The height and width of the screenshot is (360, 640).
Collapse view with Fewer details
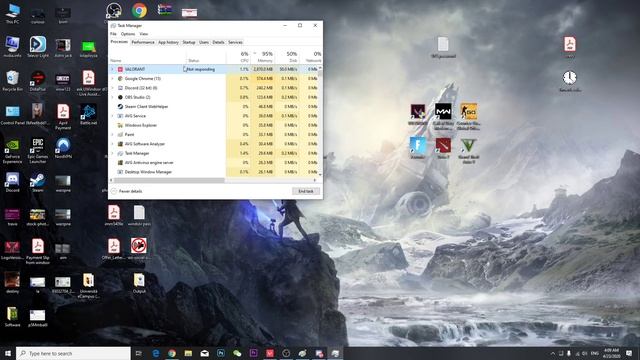coord(127,191)
